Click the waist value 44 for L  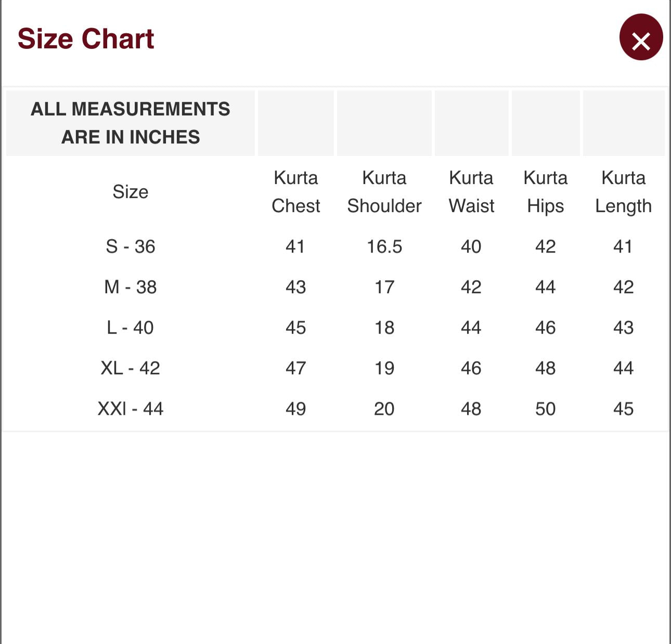pyautogui.click(x=471, y=327)
